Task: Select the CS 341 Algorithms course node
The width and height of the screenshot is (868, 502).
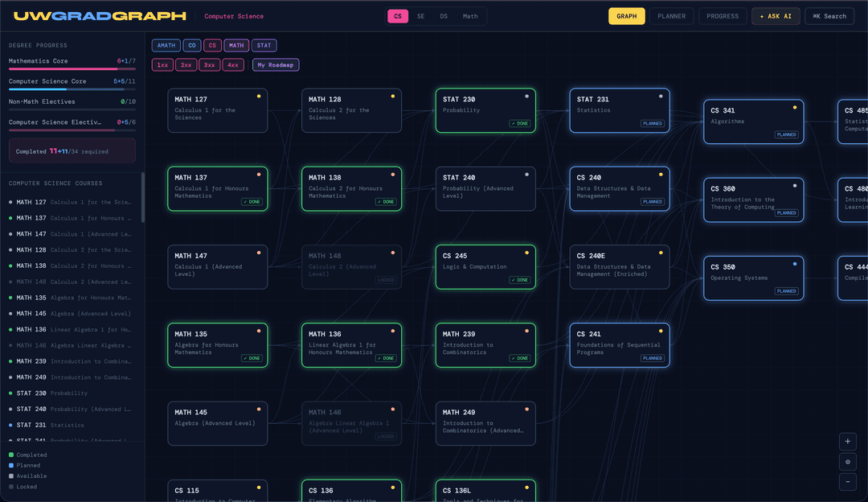Action: point(753,121)
